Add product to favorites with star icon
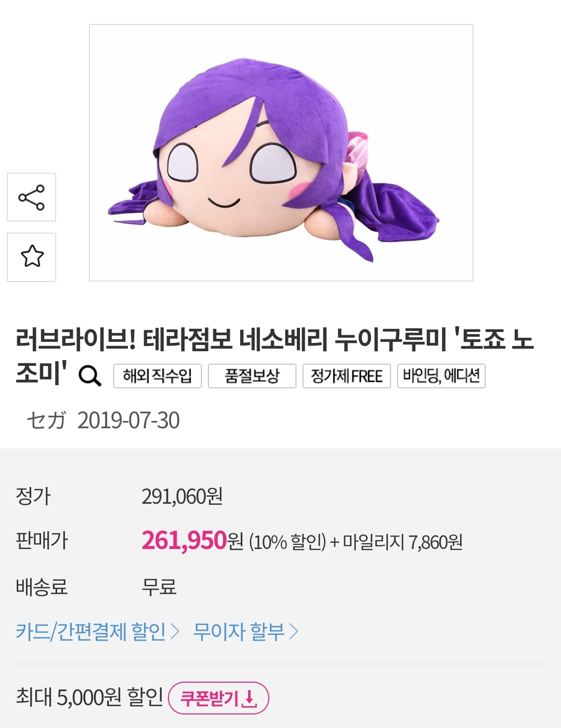The image size is (561, 728). coord(31,257)
